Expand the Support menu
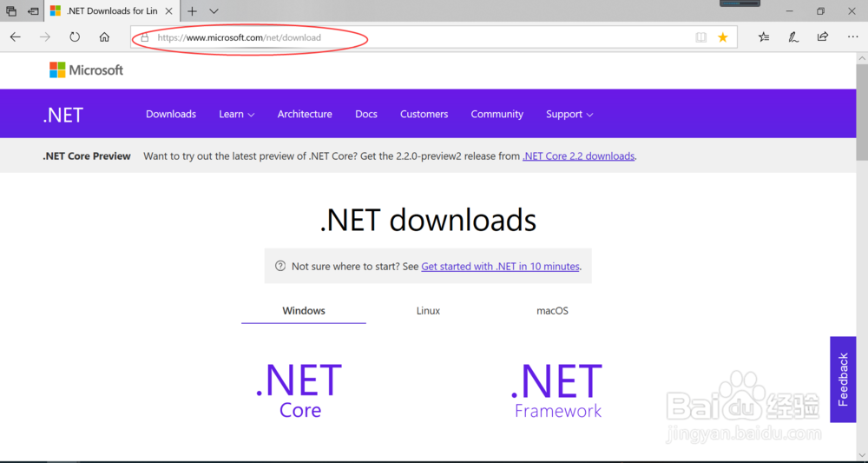868x463 pixels. [x=569, y=114]
